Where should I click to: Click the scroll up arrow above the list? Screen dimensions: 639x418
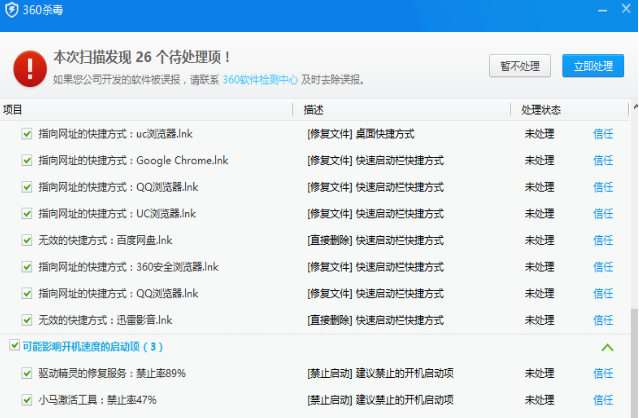pos(632,108)
